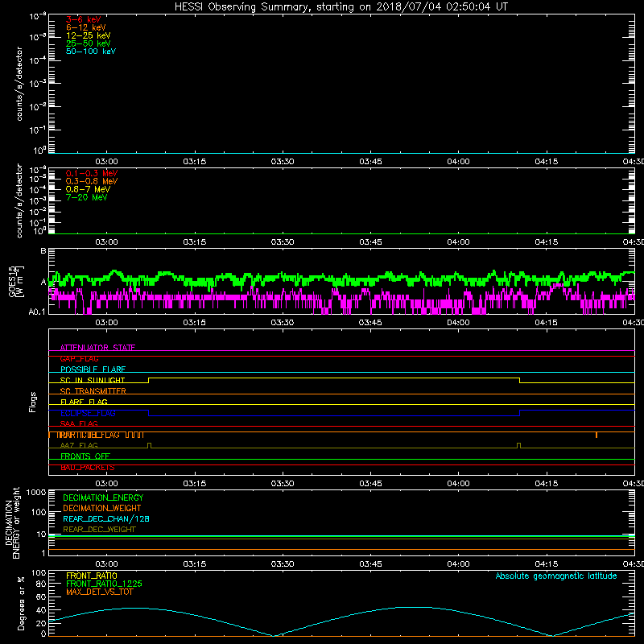The height and width of the screenshot is (644, 644).
Task: Click the 12-25 keV legend label
Action: (88, 35)
